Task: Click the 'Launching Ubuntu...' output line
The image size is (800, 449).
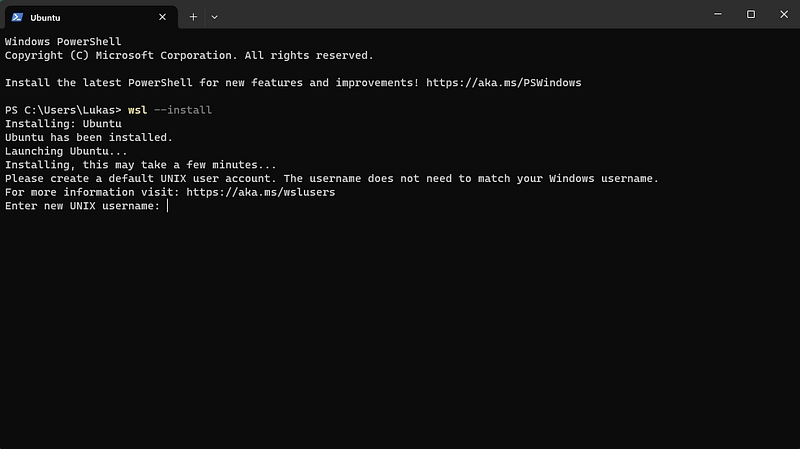Action: tap(66, 152)
